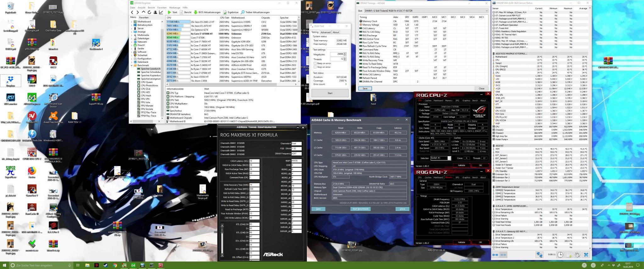This screenshot has width=644, height=269.
Task: Click Validate in the upper CPU-Z window
Action: click(x=461, y=165)
